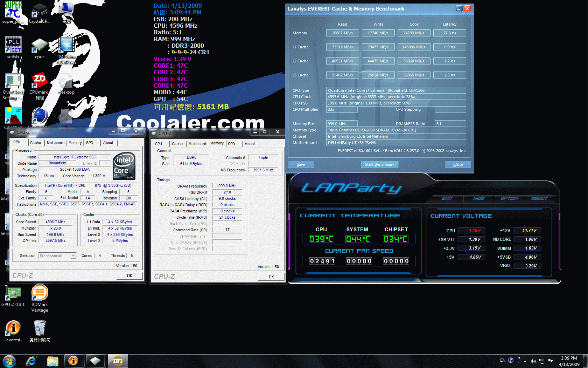Screen dimensions: 588x368
Task: Switch to Mainboard tab in left CPU-Z window
Action: pos(55,143)
